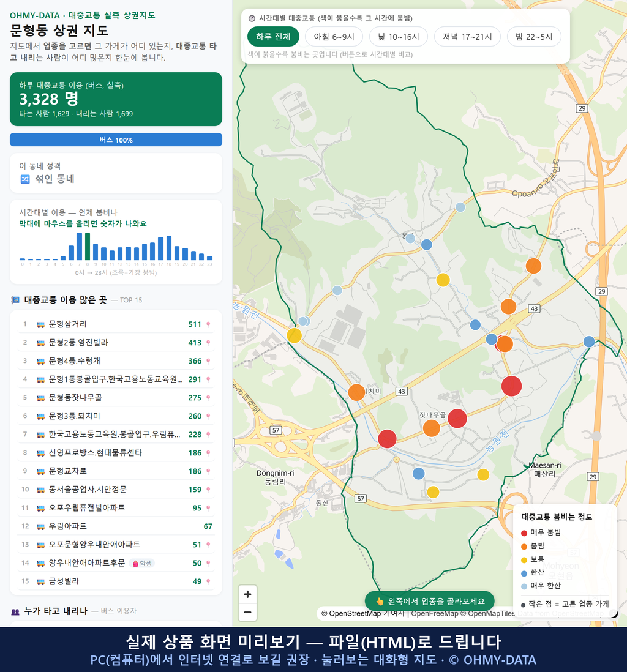Click bus icon of 문형교차로 entry
This screenshot has width=627, height=672.
tap(40, 471)
